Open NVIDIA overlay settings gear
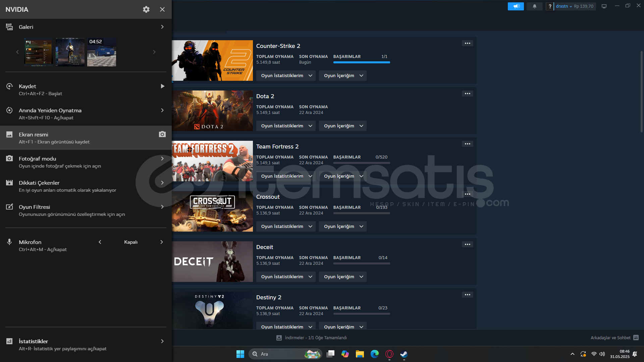 point(146,9)
